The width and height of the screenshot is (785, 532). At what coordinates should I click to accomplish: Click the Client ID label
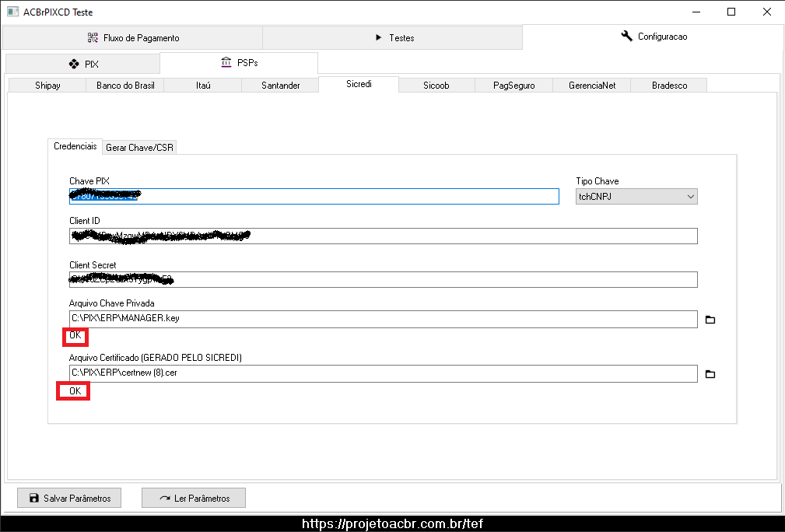(x=85, y=221)
